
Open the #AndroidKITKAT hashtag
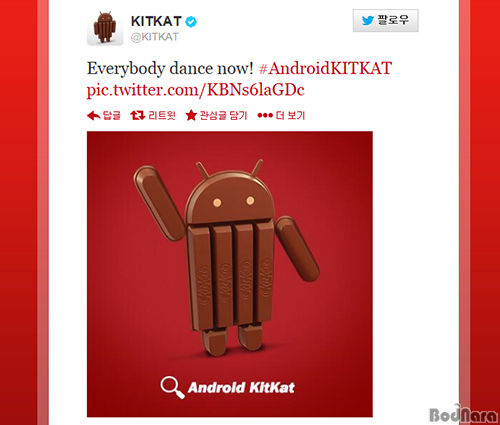(x=325, y=68)
